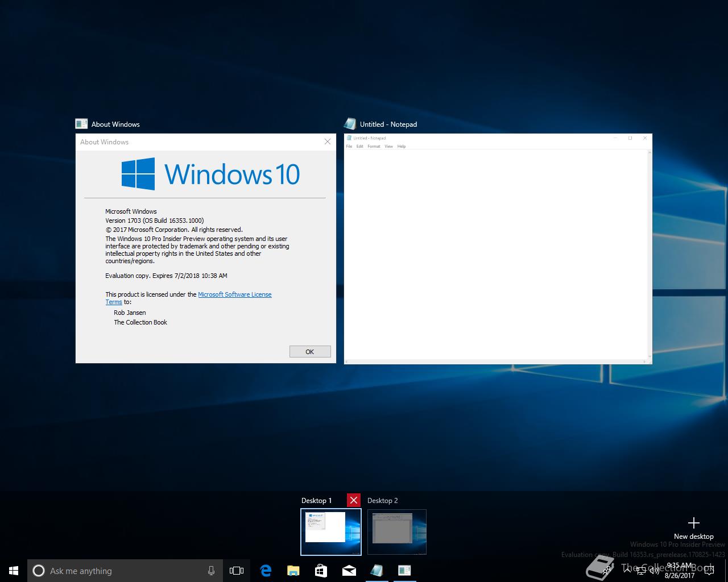728x582 pixels.
Task: Add a New desktop with the plus
Action: point(693,523)
